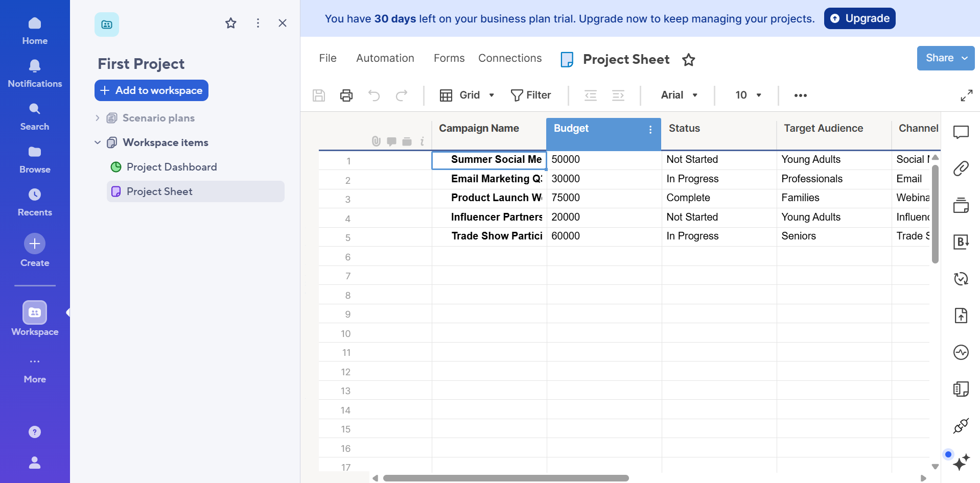Expand Scenario plans tree item
The width and height of the screenshot is (980, 483).
tap(98, 118)
